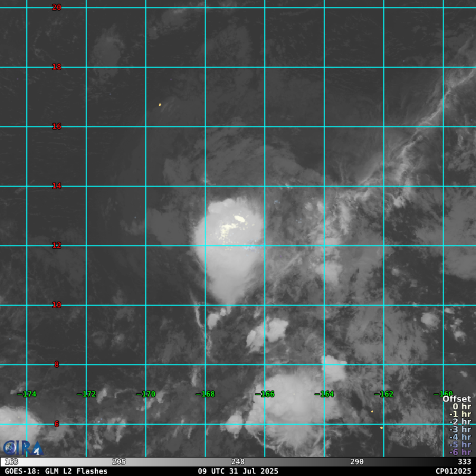
Task: Click the green longitude label -164
Action: (x=324, y=394)
